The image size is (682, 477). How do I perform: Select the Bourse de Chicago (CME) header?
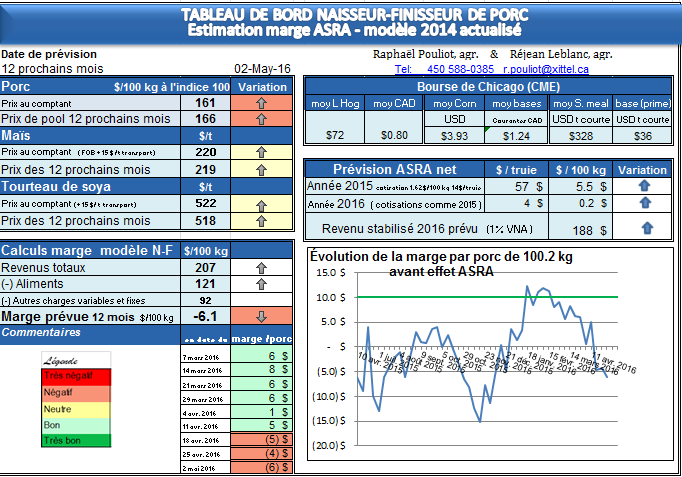coord(488,86)
